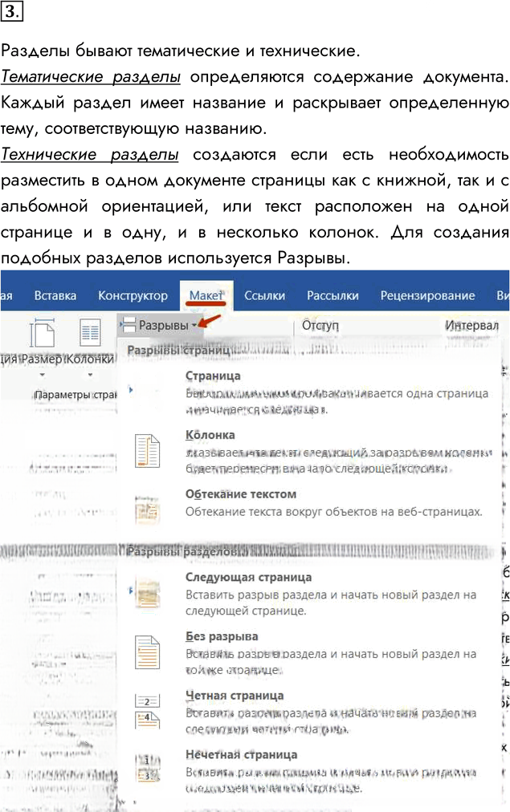Image resolution: width=510 pixels, height=812 pixels.
Task: Select the Макет ribbon tab
Action: 206,296
